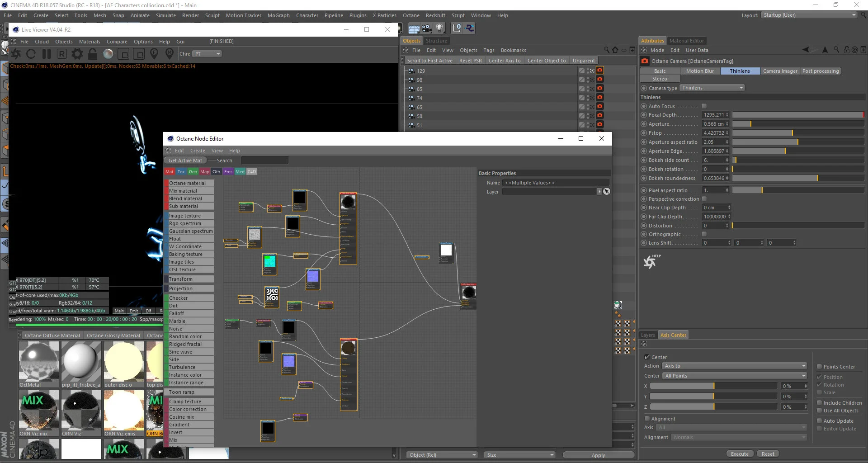Select the material picker pin icon

(x=170, y=54)
